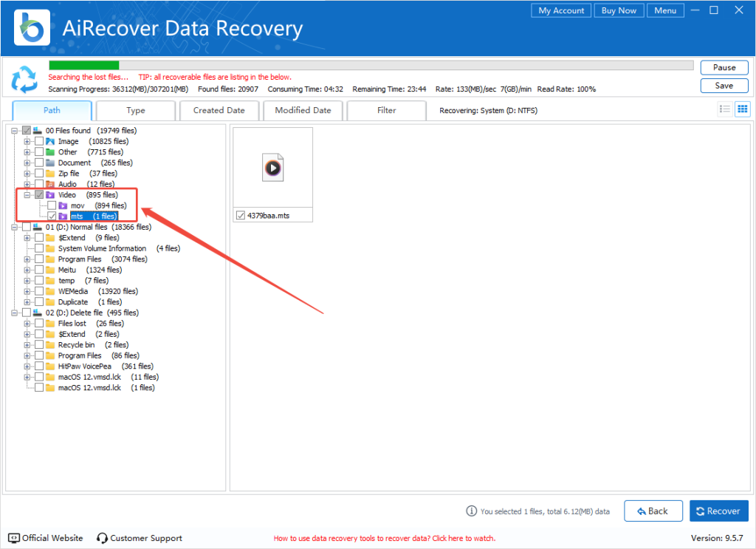Viewport: 756px width, 549px height.
Task: Switch to grid view using the grid icon
Action: (743, 109)
